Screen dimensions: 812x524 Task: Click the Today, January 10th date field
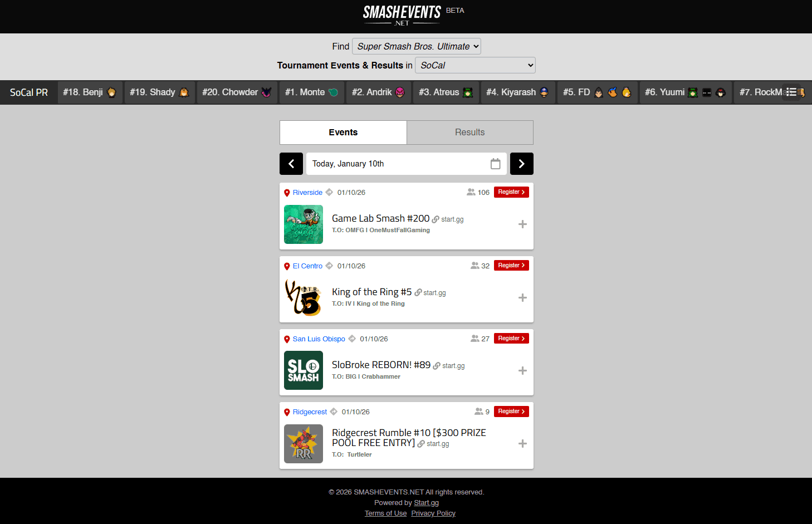click(395, 164)
